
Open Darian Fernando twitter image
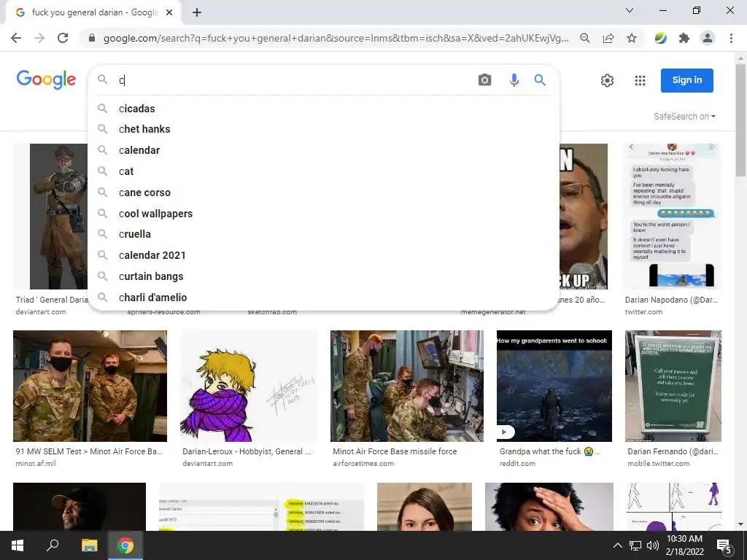(673, 386)
